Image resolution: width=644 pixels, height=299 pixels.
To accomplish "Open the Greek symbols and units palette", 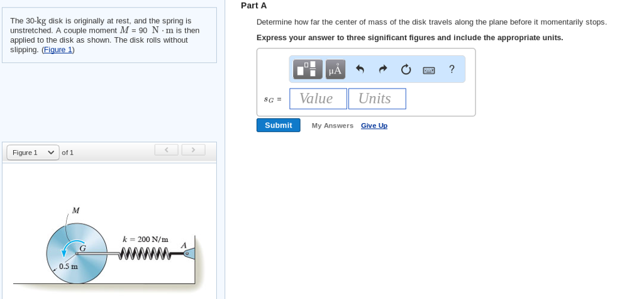I will pos(335,69).
